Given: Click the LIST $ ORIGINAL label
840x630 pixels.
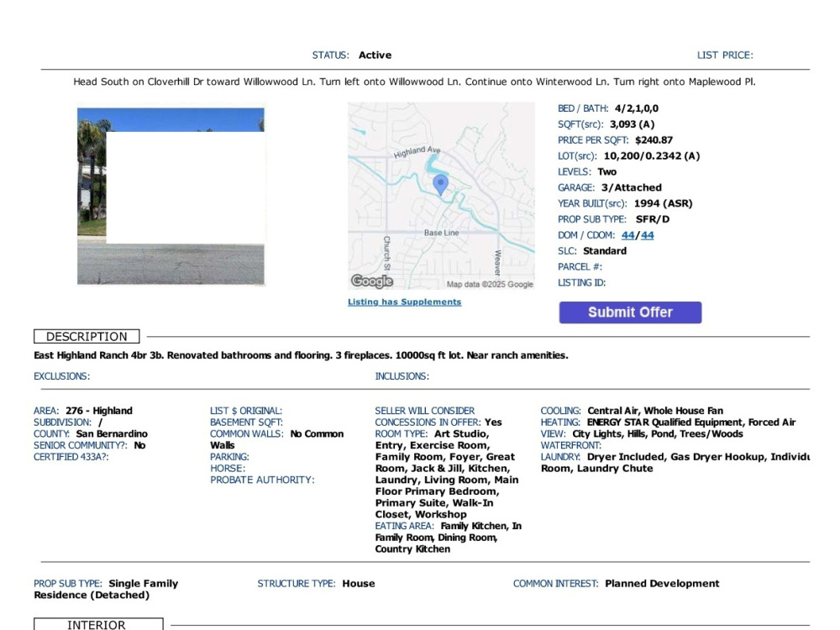Looking at the screenshot, I should 246,411.
